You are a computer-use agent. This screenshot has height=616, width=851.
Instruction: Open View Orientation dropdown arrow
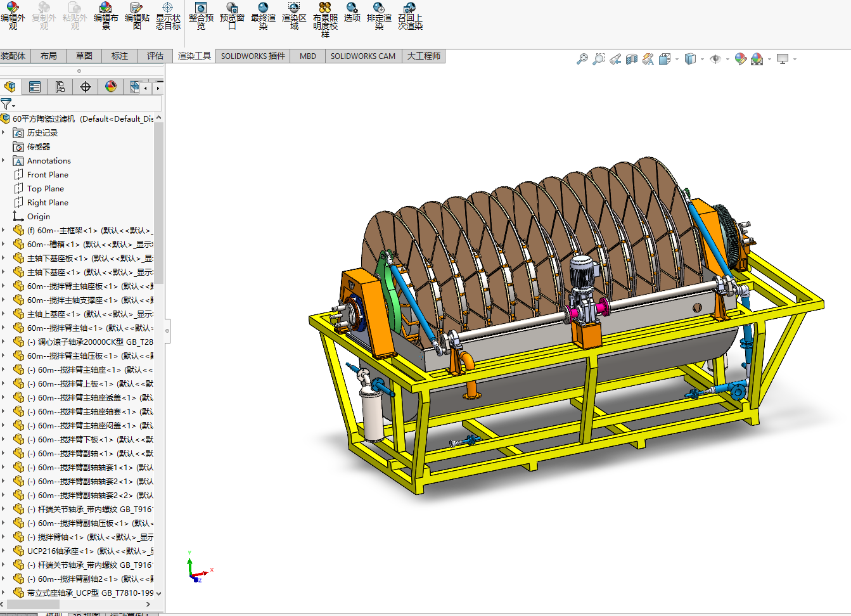(677, 59)
